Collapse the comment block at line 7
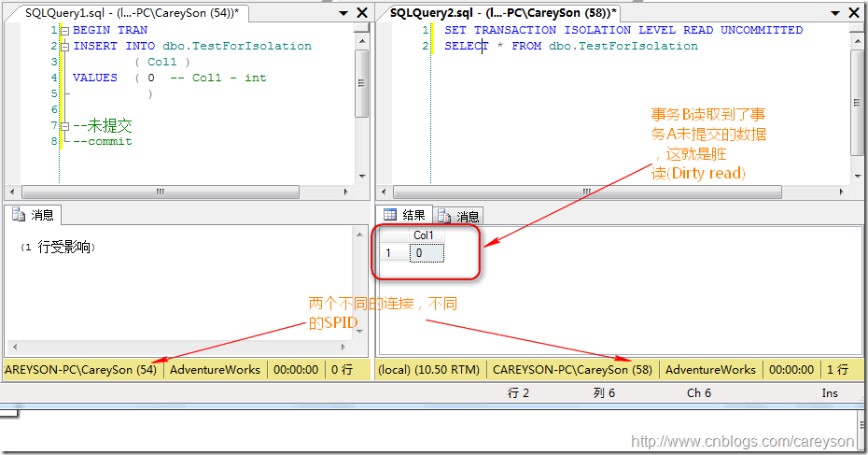The height and width of the screenshot is (455, 868). (64, 126)
